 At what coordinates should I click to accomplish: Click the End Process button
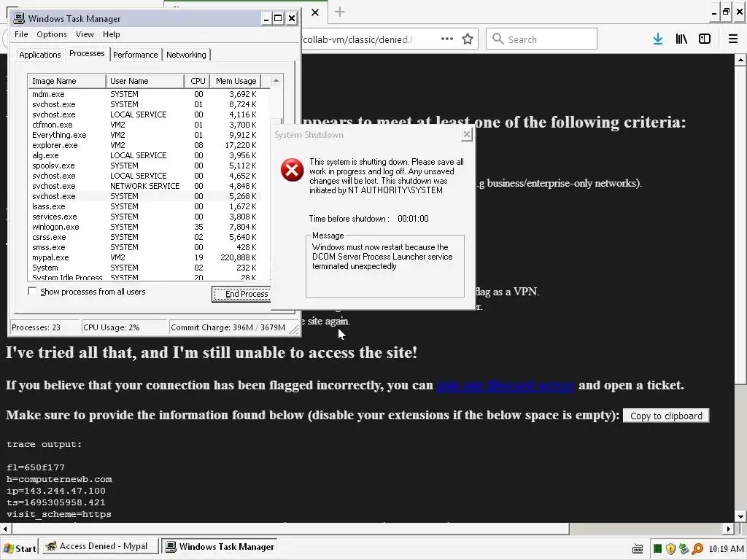pos(242,294)
